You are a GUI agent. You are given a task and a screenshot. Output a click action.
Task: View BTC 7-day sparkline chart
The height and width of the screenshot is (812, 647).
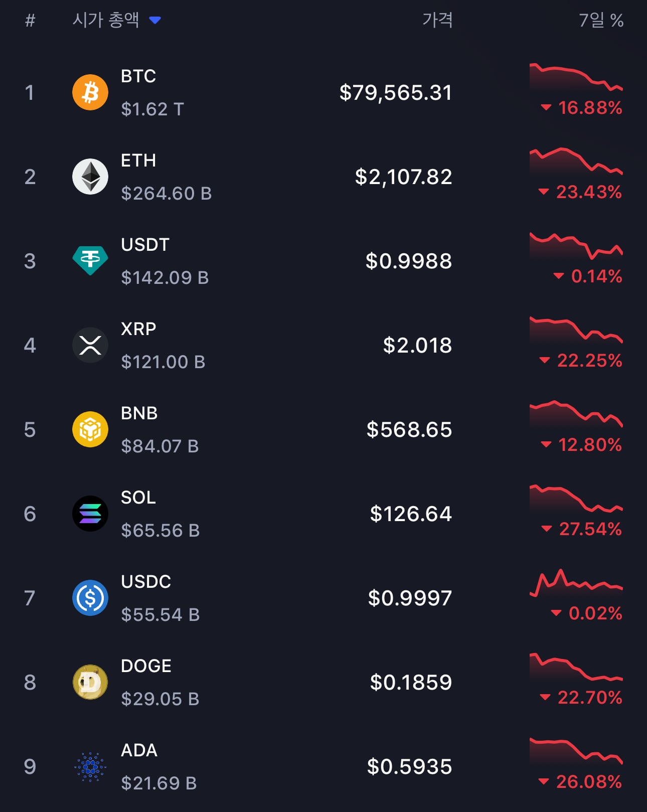[576, 77]
